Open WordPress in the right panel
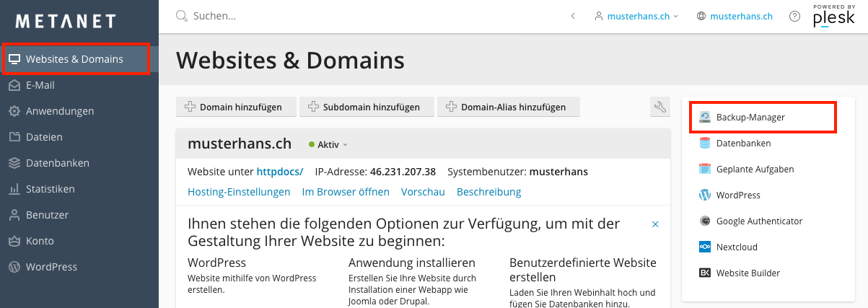The width and height of the screenshot is (868, 308). [x=737, y=195]
